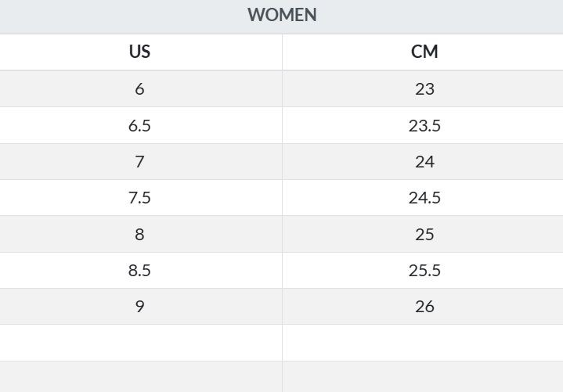Click US size 7 cell
The height and width of the screenshot is (392, 563).
(141, 162)
